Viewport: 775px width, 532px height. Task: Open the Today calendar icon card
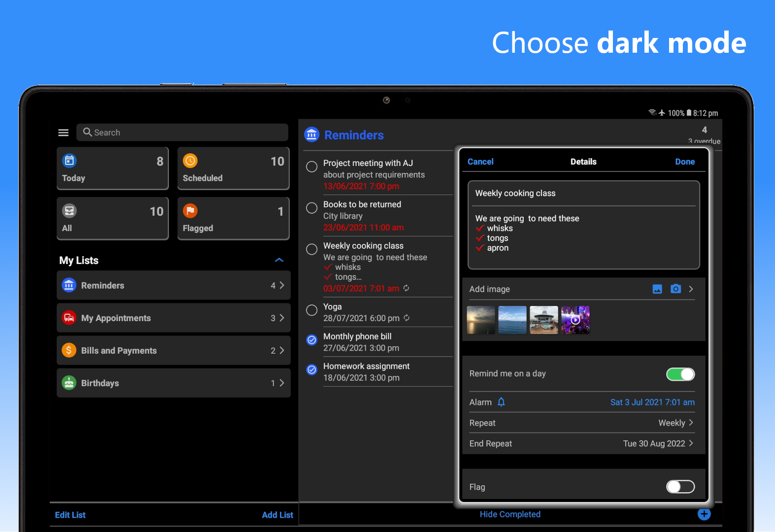point(113,168)
